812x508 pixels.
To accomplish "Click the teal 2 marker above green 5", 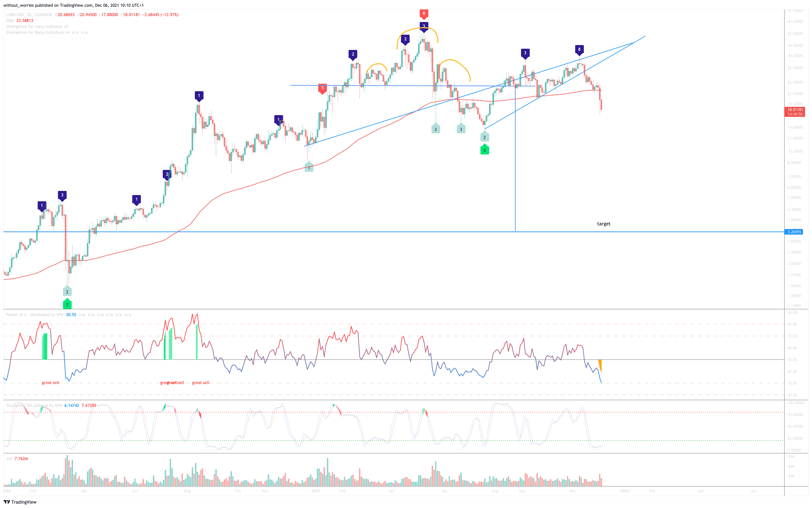I will click(484, 136).
